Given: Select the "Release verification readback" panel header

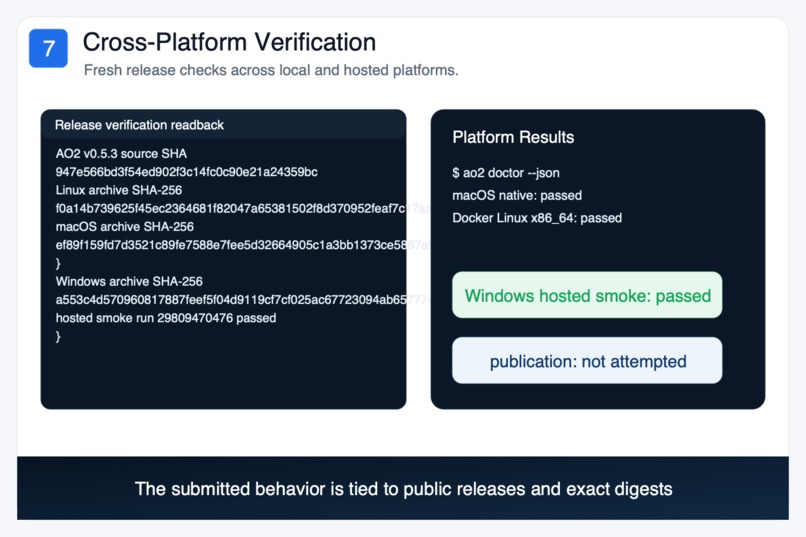Looking at the screenshot, I should tap(223, 125).
